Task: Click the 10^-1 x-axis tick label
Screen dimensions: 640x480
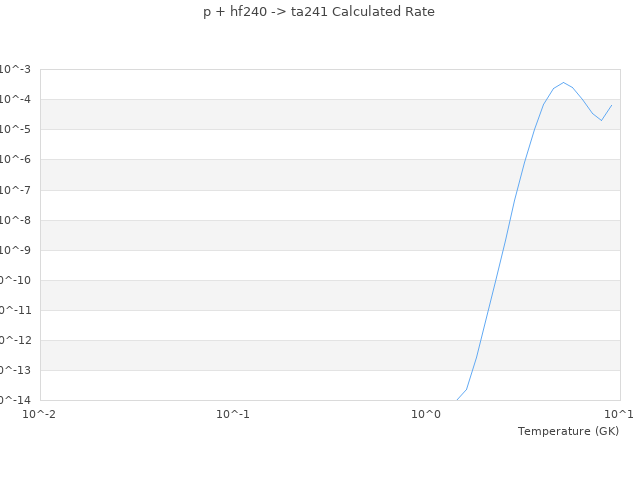Action: (x=233, y=414)
